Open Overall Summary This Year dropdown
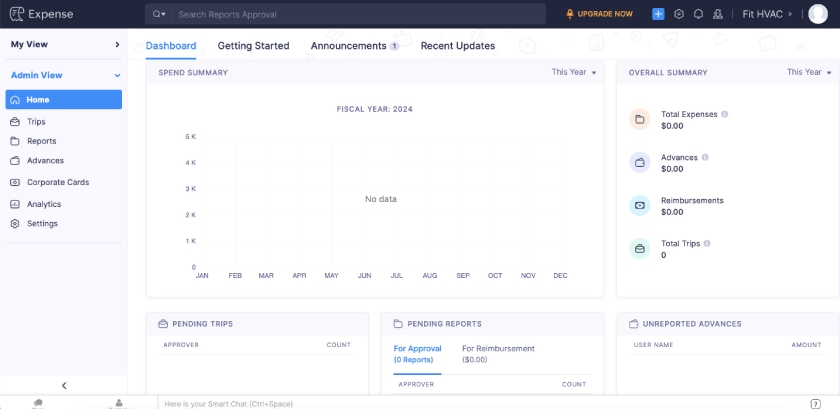The width and height of the screenshot is (840, 409). (809, 72)
